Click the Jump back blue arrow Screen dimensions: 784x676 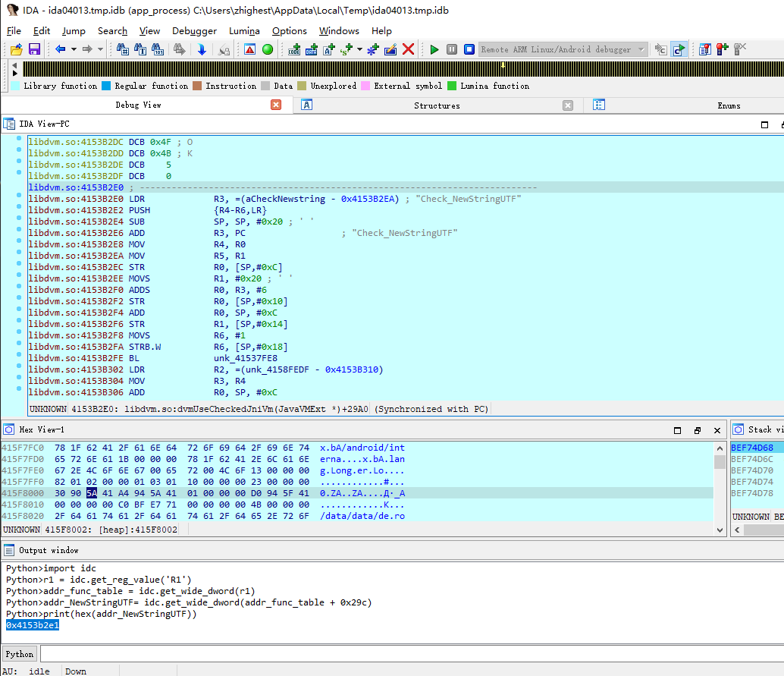pos(60,49)
